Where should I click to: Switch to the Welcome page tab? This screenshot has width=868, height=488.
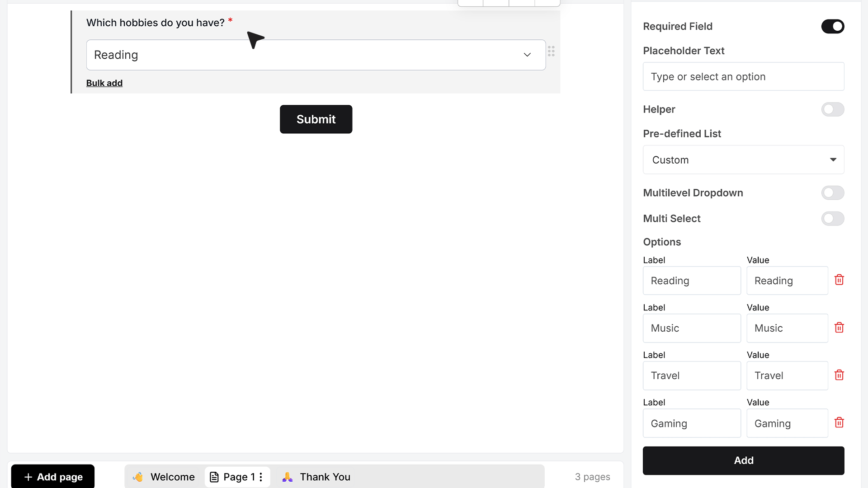pyautogui.click(x=164, y=477)
